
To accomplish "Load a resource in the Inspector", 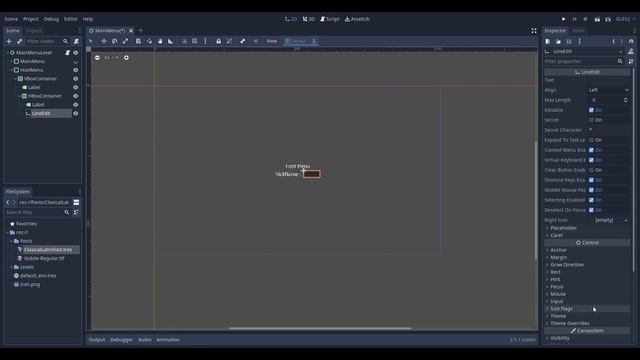I will click(x=558, y=41).
